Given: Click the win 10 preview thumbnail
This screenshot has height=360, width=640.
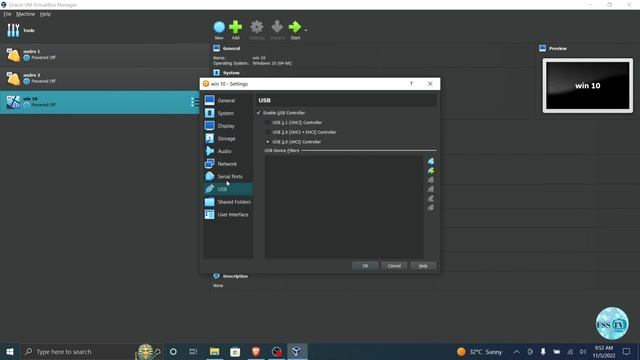Looking at the screenshot, I should [x=588, y=86].
